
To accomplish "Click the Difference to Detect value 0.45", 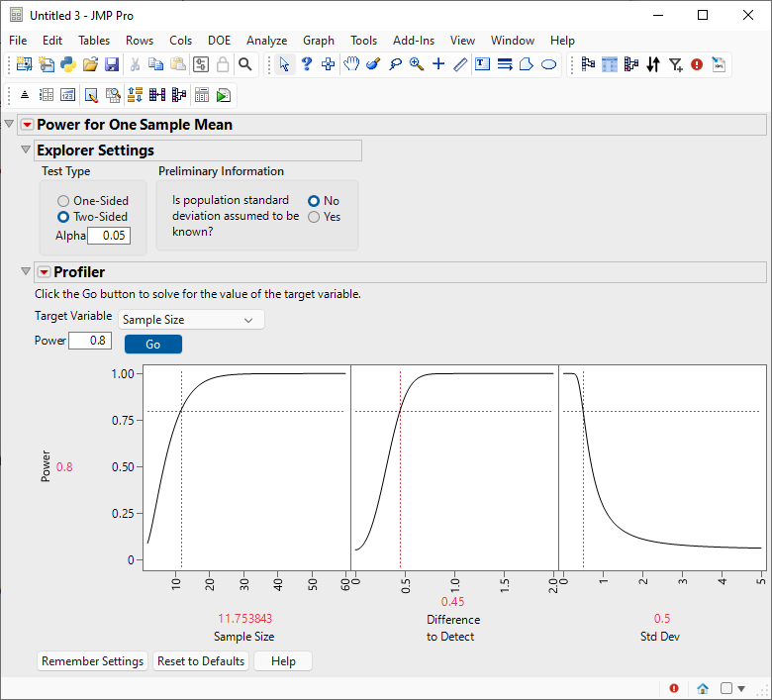I will pos(453,601).
